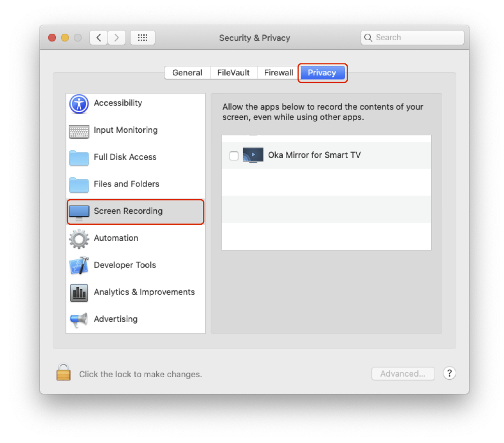Enable screen recording for Oka Mirror

pos(234,155)
